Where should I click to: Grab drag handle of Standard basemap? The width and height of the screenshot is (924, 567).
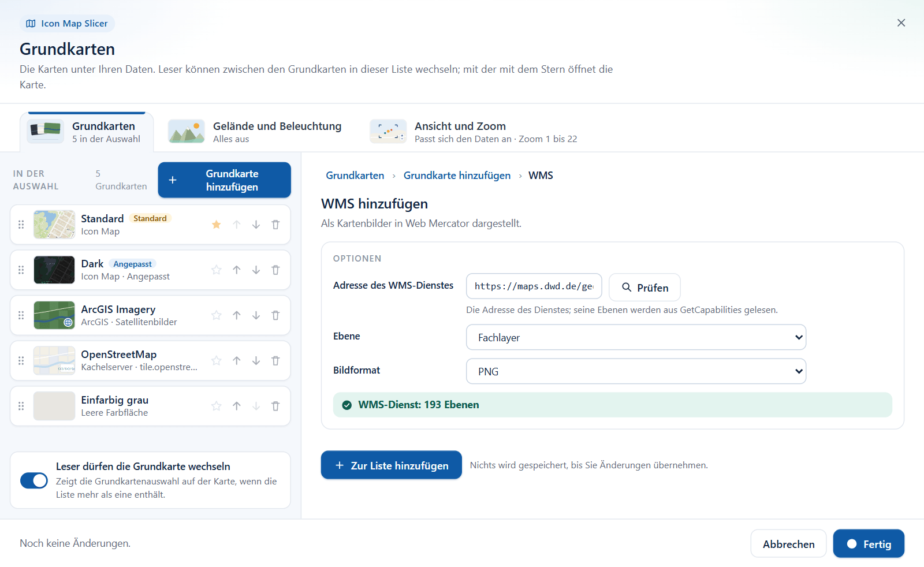tap(21, 225)
